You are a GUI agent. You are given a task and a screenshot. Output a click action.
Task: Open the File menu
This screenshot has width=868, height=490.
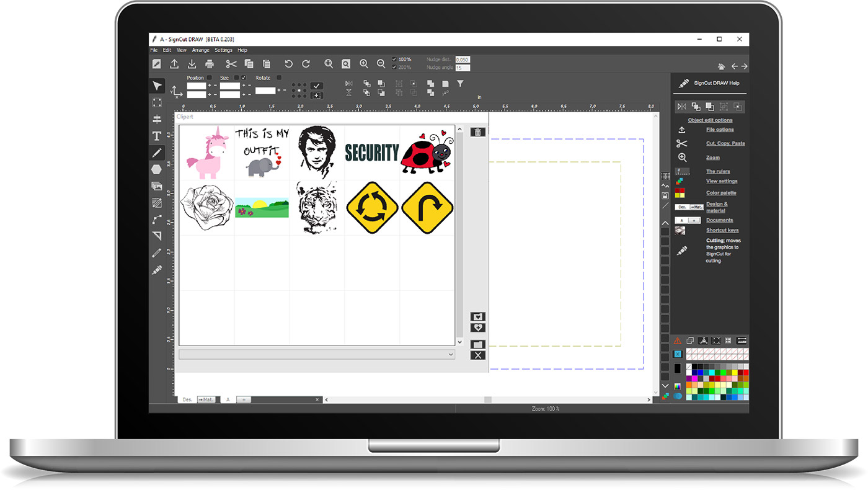pos(154,50)
